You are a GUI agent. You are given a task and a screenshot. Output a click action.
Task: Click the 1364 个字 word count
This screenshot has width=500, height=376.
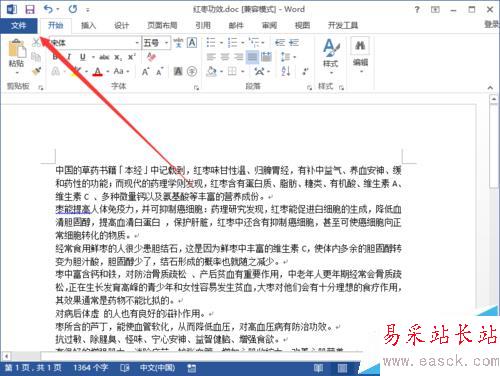pos(90,368)
